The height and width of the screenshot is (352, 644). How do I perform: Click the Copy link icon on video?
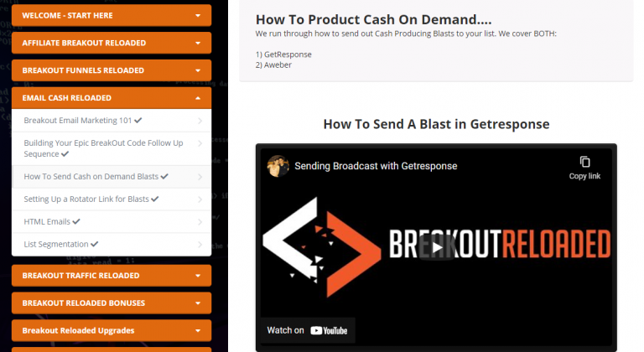[584, 162]
